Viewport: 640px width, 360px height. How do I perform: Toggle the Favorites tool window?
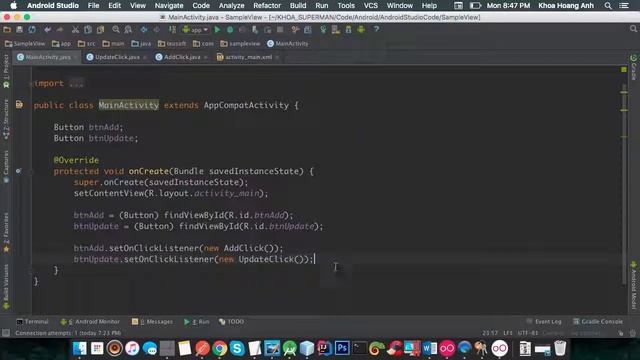[6, 233]
